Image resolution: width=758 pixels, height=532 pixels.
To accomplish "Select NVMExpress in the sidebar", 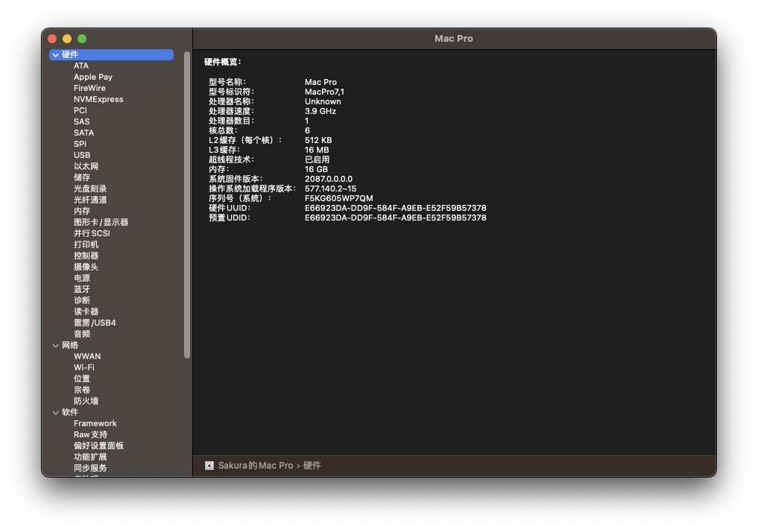I will 98,99.
